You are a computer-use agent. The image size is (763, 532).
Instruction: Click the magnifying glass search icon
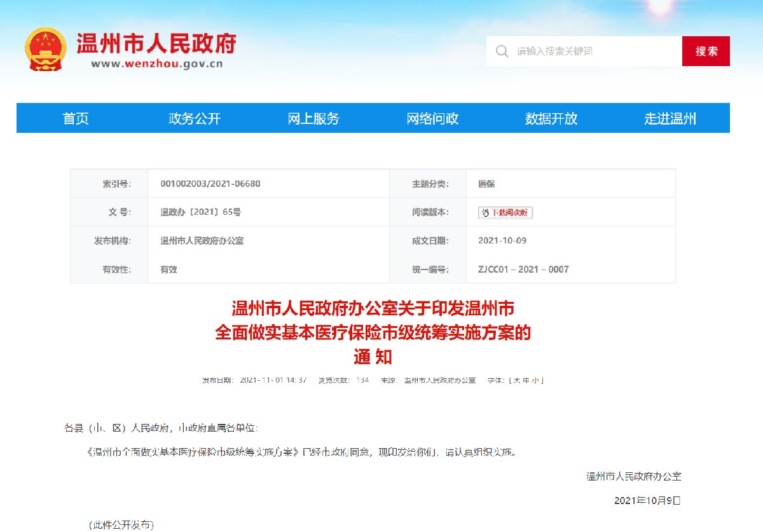point(502,51)
